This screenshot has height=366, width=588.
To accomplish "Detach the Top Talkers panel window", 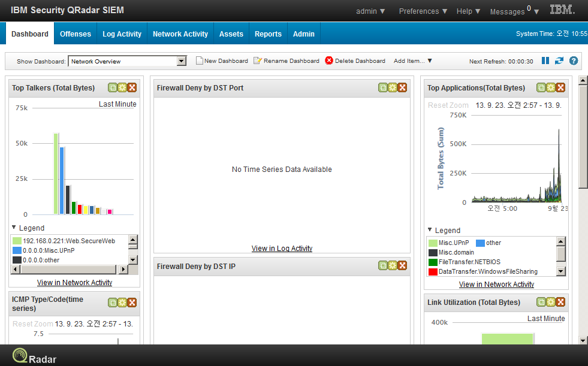I will pos(113,87).
